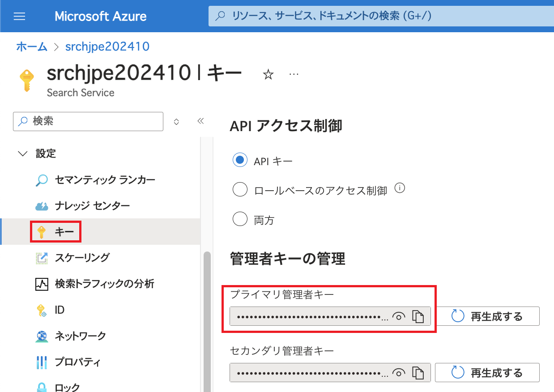Copy the プライマリ管理者キー to clipboard
The image size is (554, 392).
coord(418,316)
